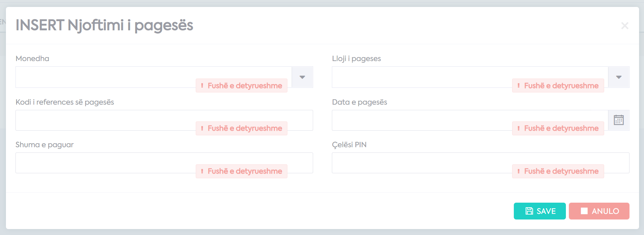Open the calendar picker for Data e pagesës
The width and height of the screenshot is (644, 235).
tap(619, 120)
